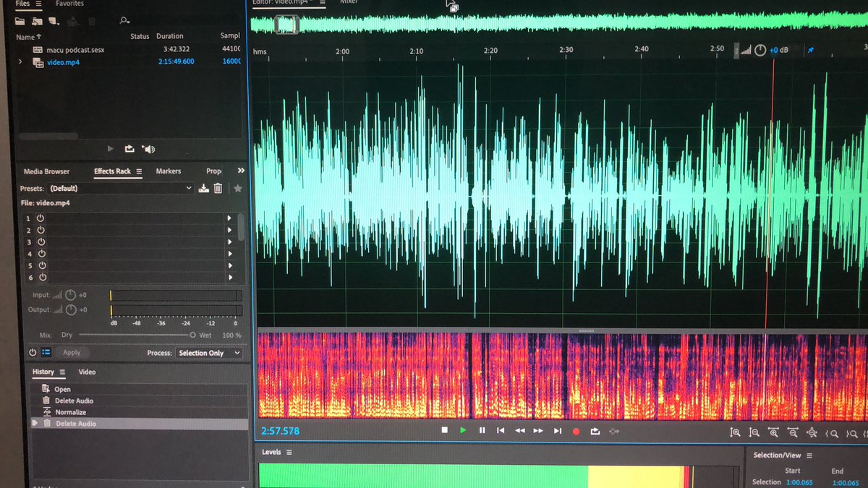Click the Mix Dry/Wet slider handle
This screenshot has height=488, width=868.
point(192,335)
